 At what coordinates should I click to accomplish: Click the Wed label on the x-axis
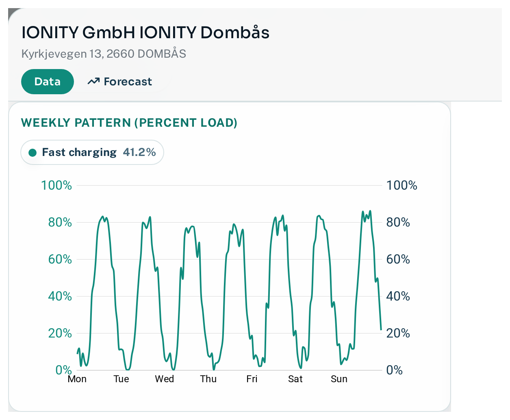(x=165, y=379)
